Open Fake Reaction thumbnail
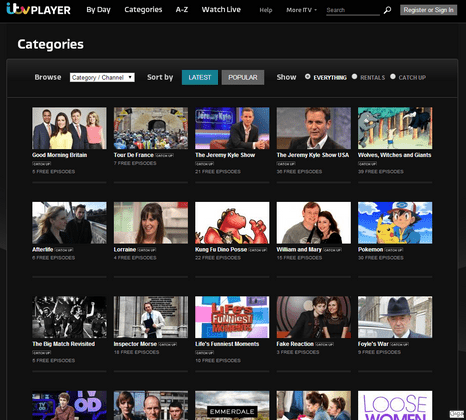This screenshot has width=466, height=420. point(314,317)
